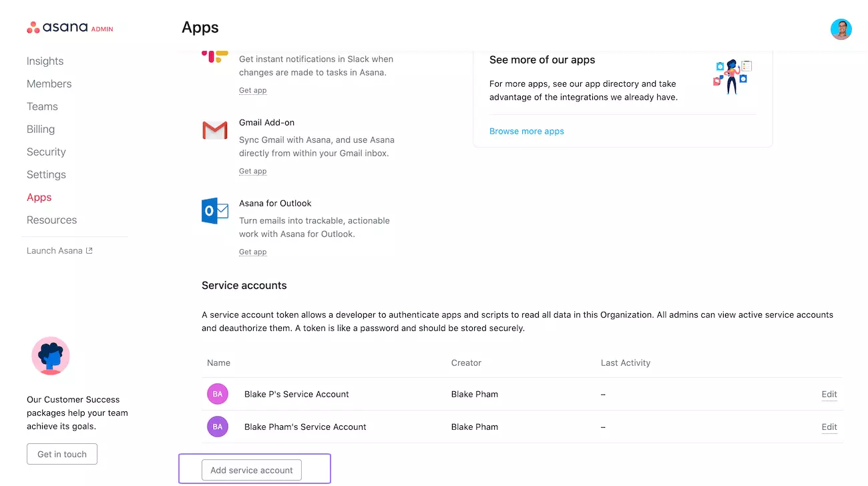Select Blake P's Service Account name
The image size is (868, 486).
(x=296, y=394)
